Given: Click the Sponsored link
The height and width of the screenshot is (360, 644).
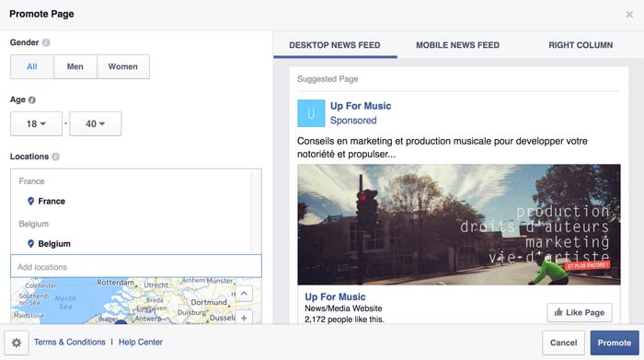Looking at the screenshot, I should [353, 121].
